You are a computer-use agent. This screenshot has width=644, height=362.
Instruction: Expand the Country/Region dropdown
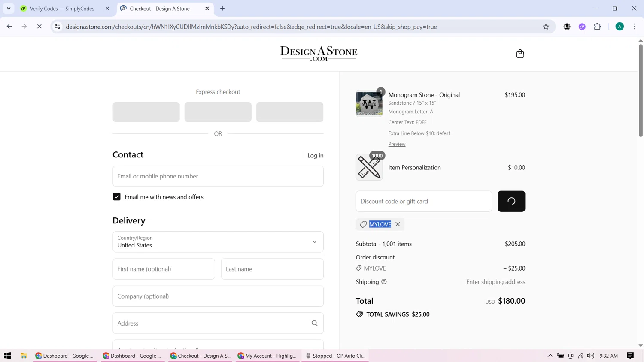(x=218, y=242)
